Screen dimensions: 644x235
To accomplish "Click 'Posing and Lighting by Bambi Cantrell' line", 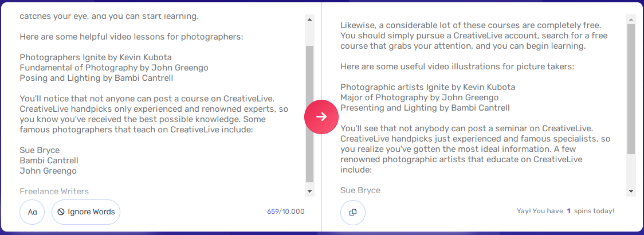I will pos(96,78).
